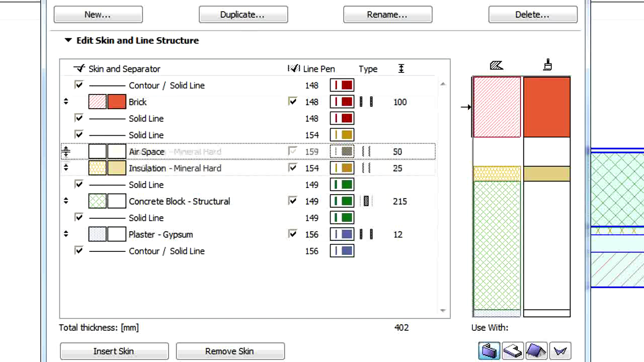Click reorder arrows on Concrete Block row
Screen dimensions: 644x362
point(66,202)
